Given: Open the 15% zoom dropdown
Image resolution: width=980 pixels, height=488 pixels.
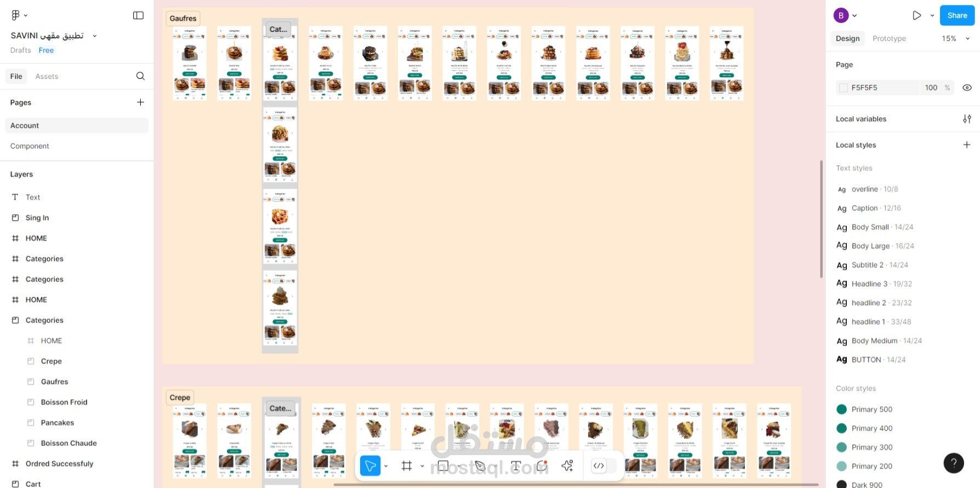Looking at the screenshot, I should coord(956,38).
